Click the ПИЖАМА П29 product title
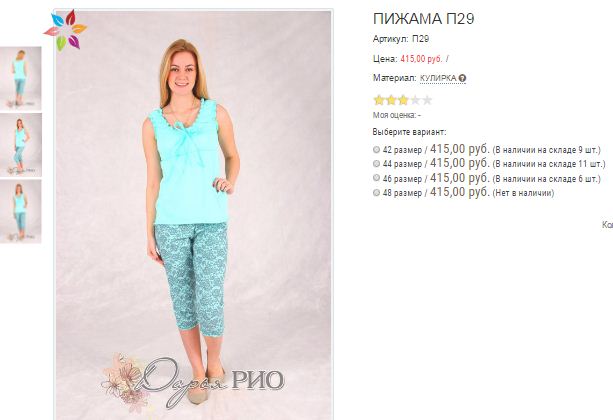Image resolution: width=613 pixels, height=420 pixels. click(x=423, y=19)
